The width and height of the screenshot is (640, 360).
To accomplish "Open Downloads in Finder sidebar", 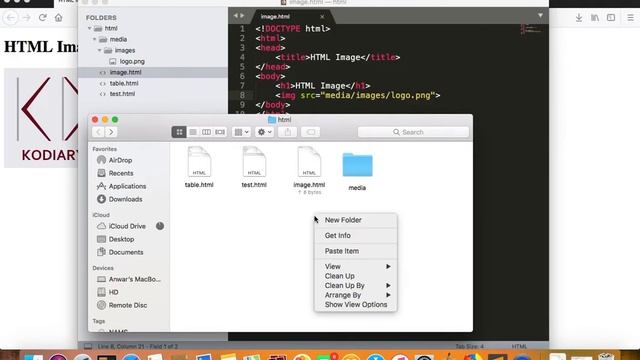I will click(120, 199).
